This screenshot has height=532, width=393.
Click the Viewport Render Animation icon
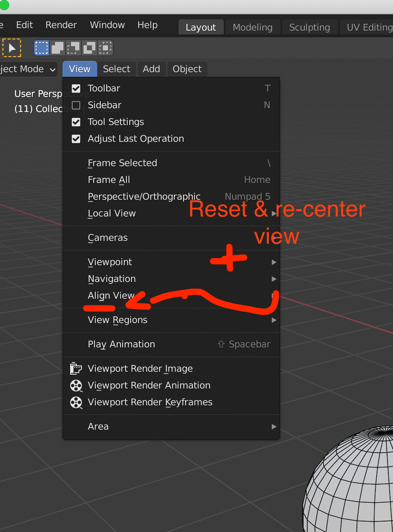click(76, 385)
